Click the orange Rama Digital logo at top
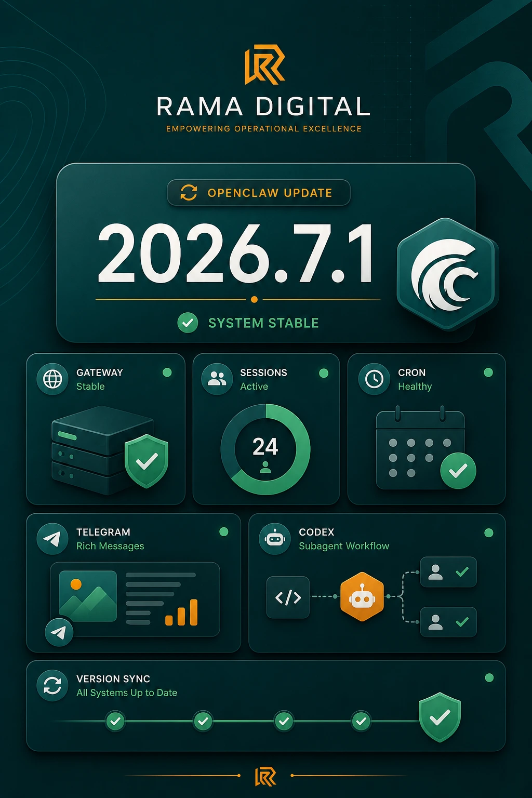The width and height of the screenshot is (532, 798). (265, 65)
